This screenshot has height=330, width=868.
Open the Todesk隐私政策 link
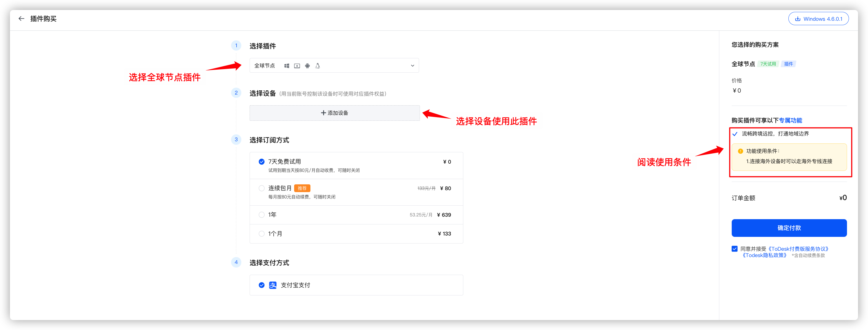click(x=764, y=255)
